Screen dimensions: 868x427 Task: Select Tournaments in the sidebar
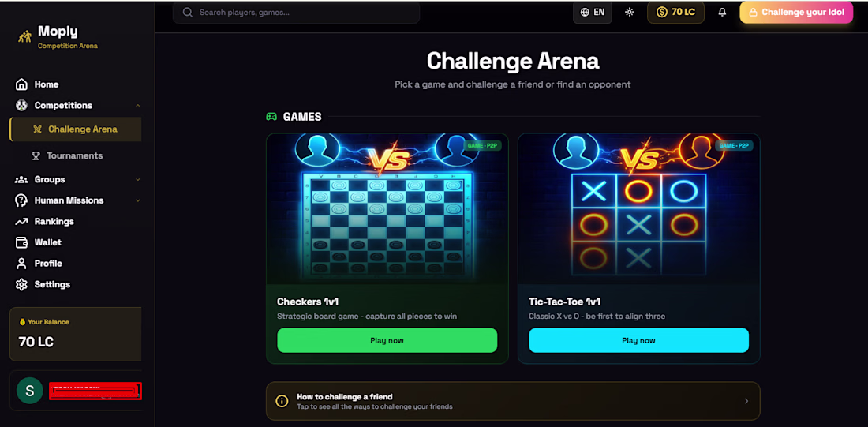pyautogui.click(x=75, y=155)
